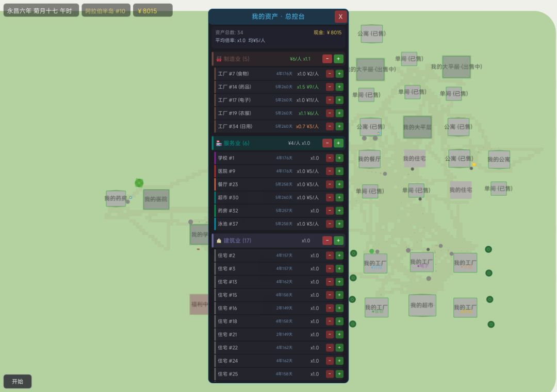Increase multiplier for 工厂 #14 (药品)

tap(339, 87)
